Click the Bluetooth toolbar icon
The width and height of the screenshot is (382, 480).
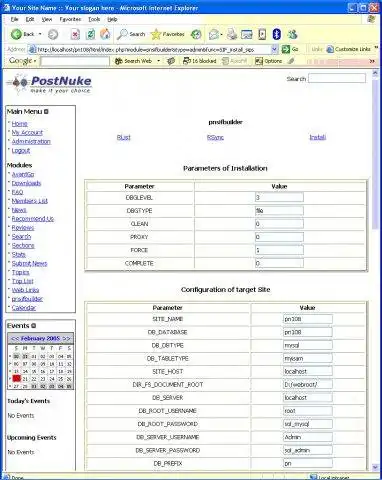tap(277, 34)
